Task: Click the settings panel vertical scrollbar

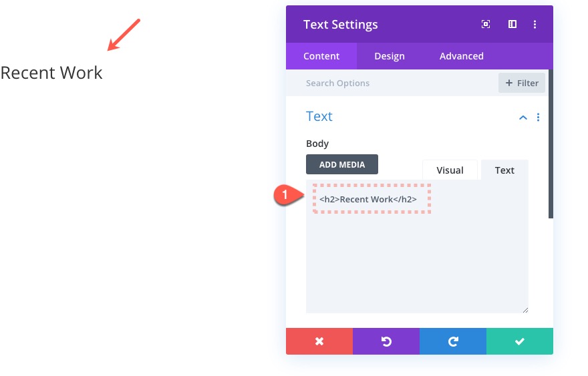Action: (x=551, y=144)
